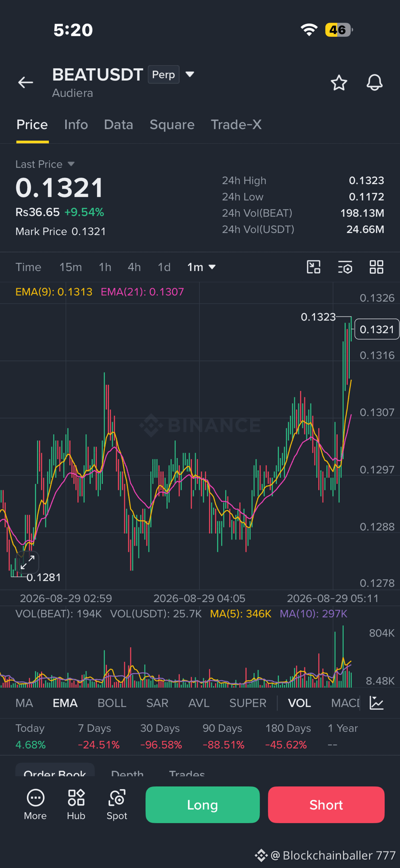
Task: Tap the BEATUSDT pair title
Action: tap(98, 75)
